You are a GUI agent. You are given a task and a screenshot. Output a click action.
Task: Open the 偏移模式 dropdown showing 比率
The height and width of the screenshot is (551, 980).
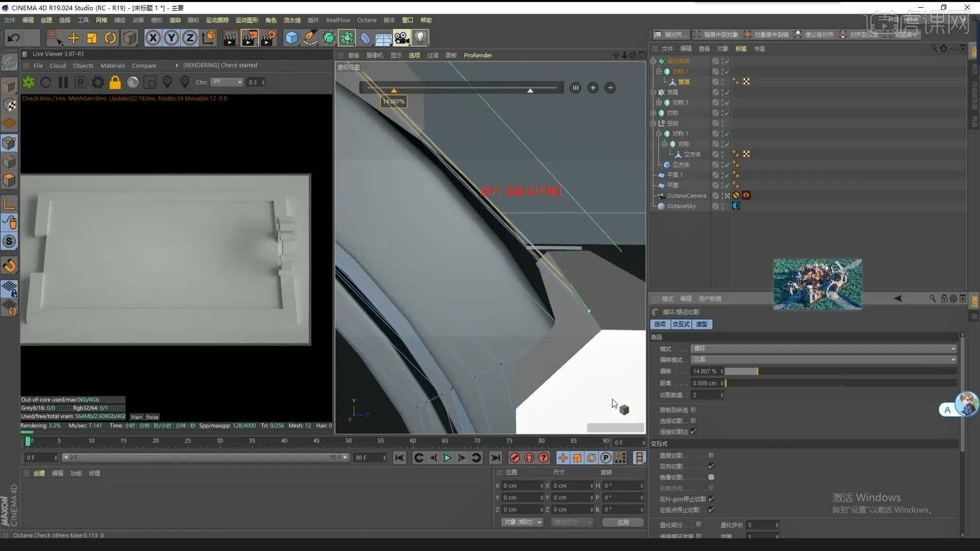coord(823,360)
